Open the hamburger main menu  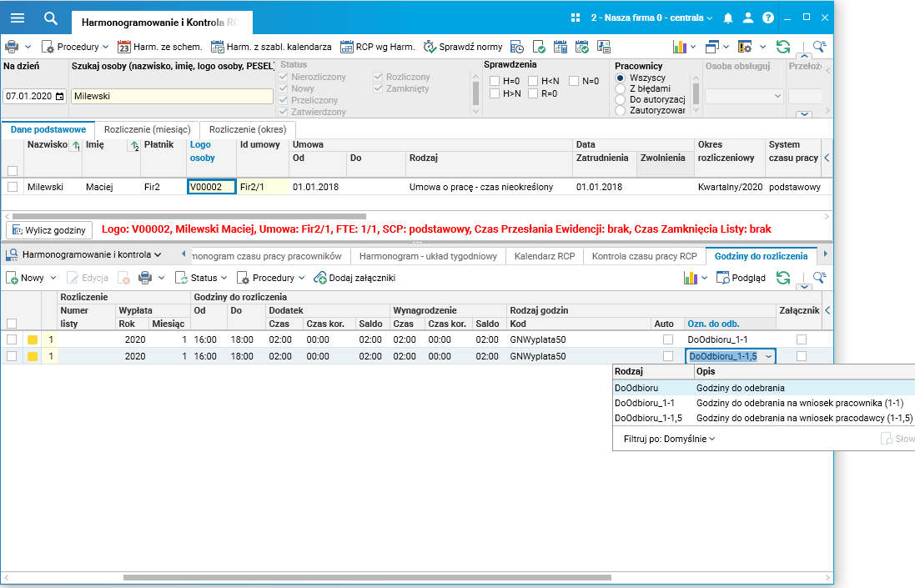point(18,18)
